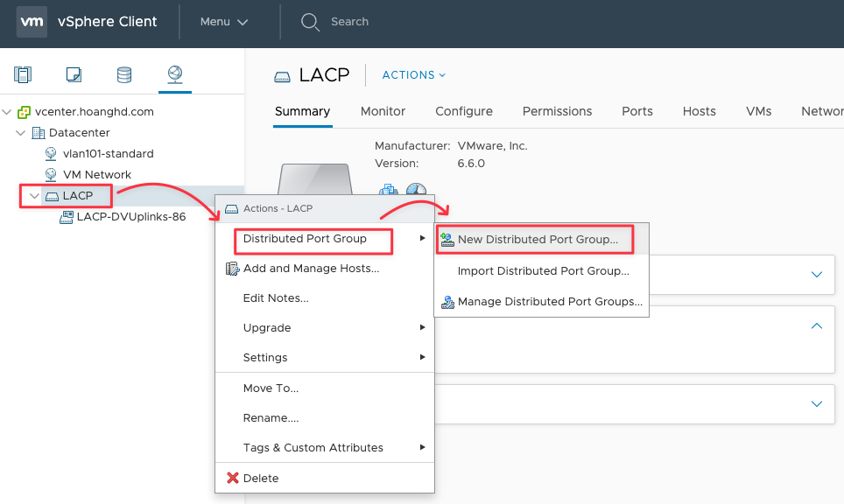This screenshot has height=504, width=844.
Task: Expand the first collapsed summary panel chevron
Action: coord(817,275)
